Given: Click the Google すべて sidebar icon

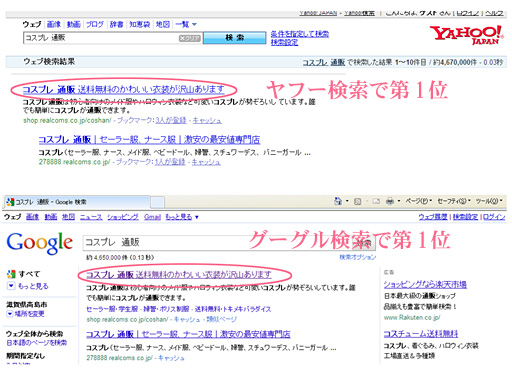Looking at the screenshot, I should pos(11,274).
